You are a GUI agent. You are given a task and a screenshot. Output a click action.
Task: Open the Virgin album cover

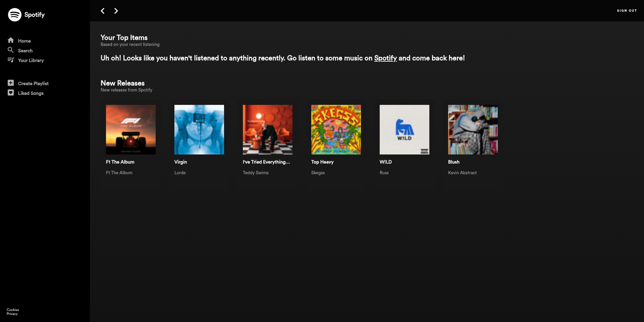click(x=199, y=130)
